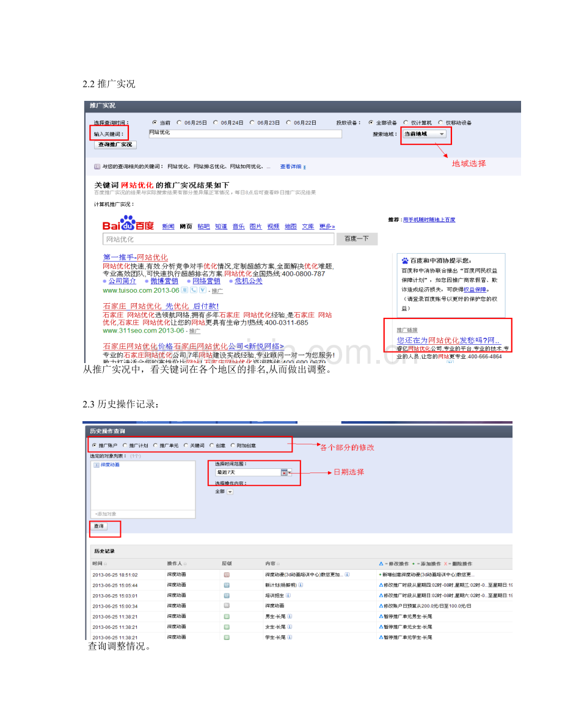Click the first small icon after www.tuisoo.com 2013-06
This screenshot has height=728, width=562.
point(184,290)
